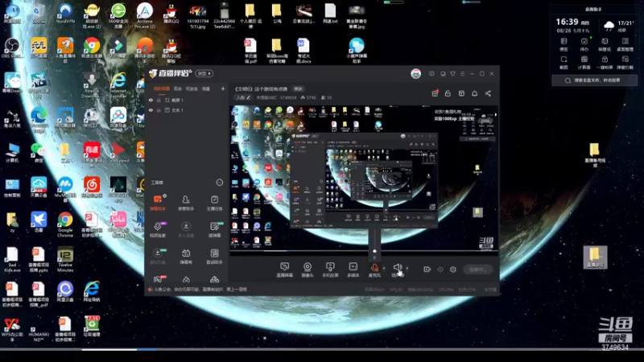
Task: Add a 摄像头 camera source
Action: coord(308,269)
